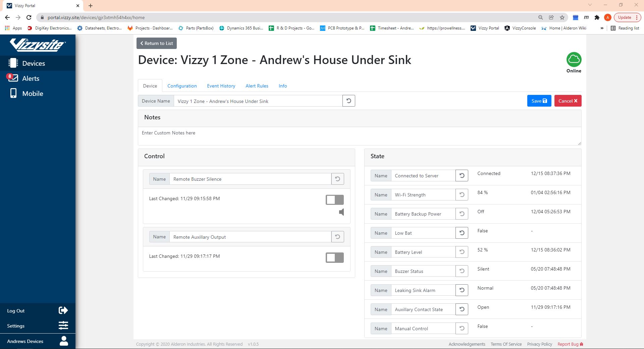This screenshot has height=349, width=644.
Task: Save the device changes
Action: coord(539,101)
